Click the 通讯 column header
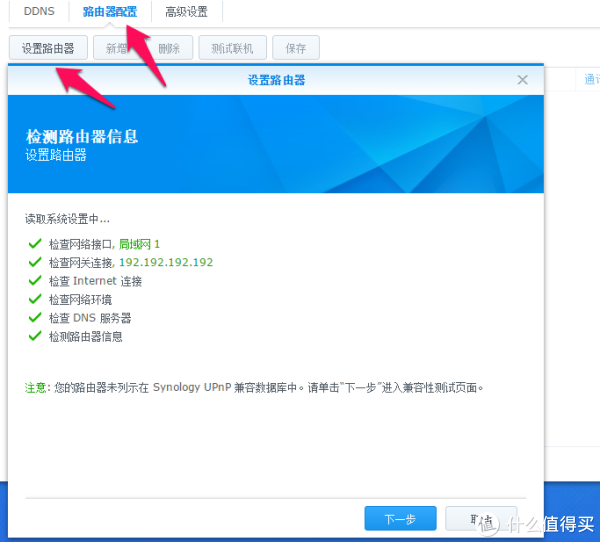The image size is (600, 542). coord(591,80)
